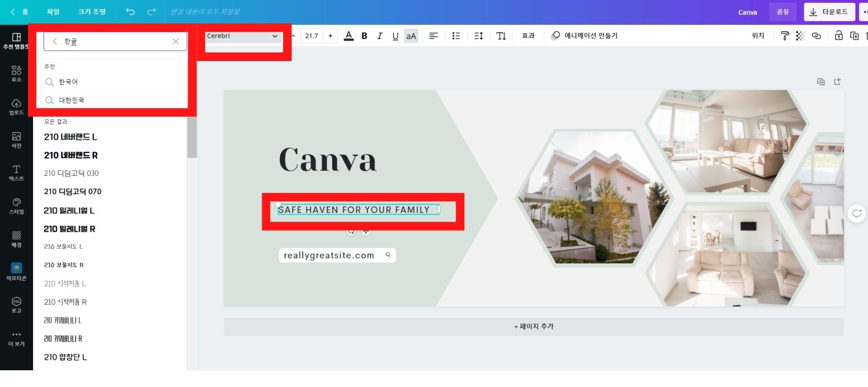Image resolution: width=868 pixels, height=387 pixels.
Task: Choose font 210 밀레니얼 R
Action: coord(70,229)
